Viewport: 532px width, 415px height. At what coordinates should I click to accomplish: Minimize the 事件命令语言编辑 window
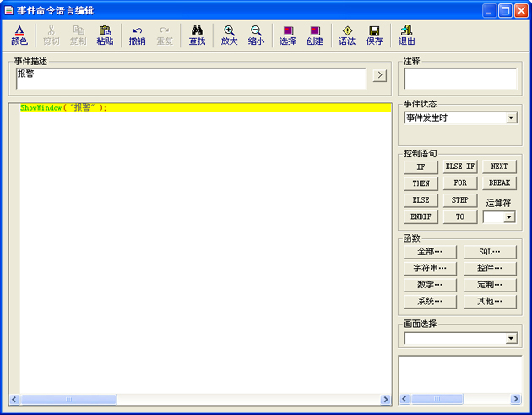(x=489, y=11)
